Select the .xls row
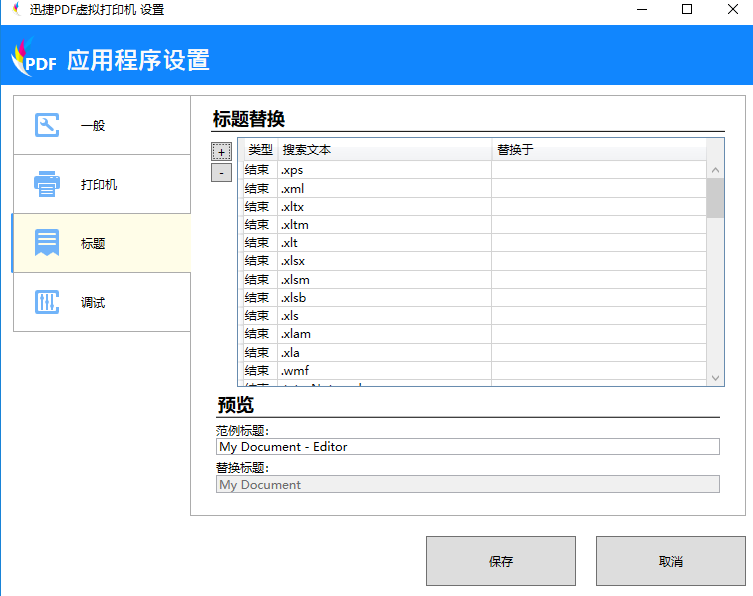 click(x=474, y=316)
